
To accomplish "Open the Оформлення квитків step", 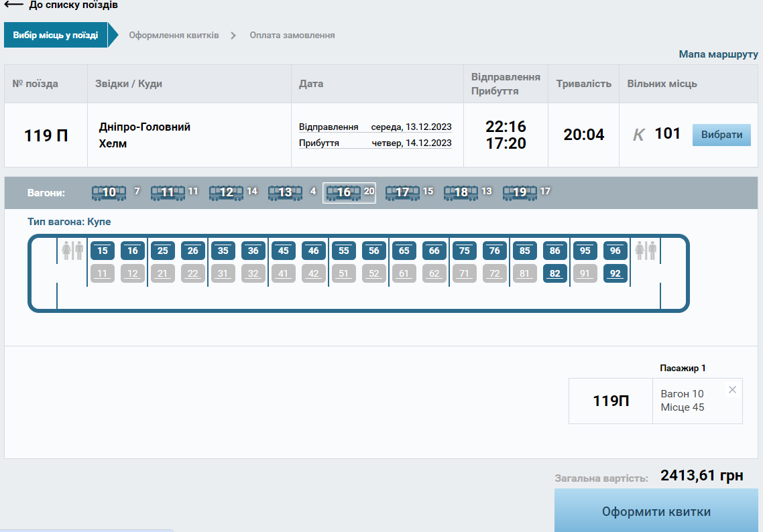I will tap(174, 35).
